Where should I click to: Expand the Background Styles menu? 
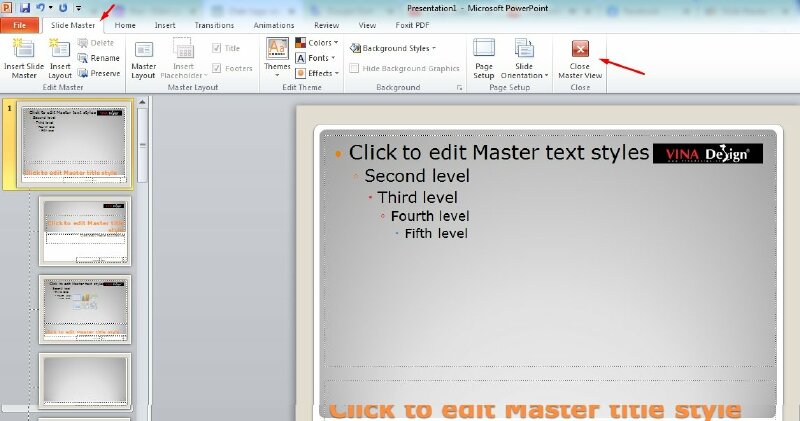(x=393, y=48)
